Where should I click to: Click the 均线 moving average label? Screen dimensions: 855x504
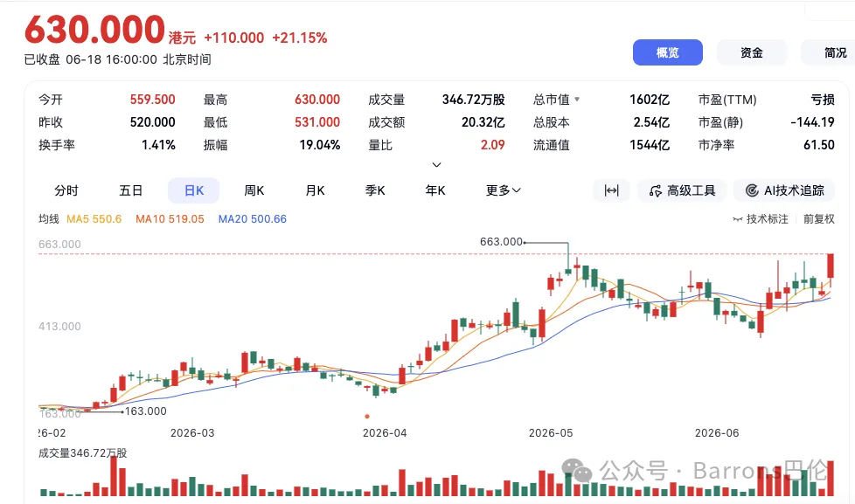point(49,219)
